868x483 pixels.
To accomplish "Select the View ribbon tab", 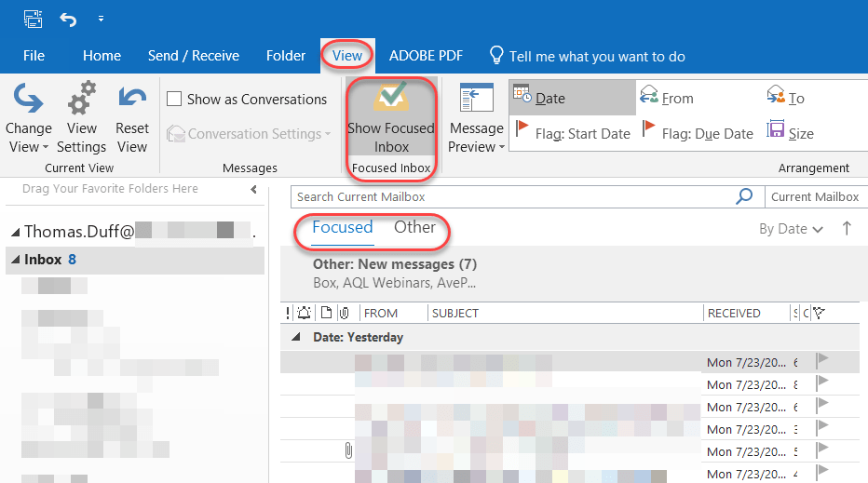I will coord(347,56).
